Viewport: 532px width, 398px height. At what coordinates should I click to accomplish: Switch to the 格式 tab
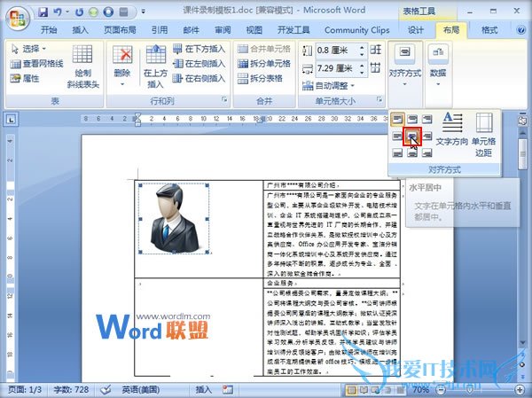coord(489,30)
